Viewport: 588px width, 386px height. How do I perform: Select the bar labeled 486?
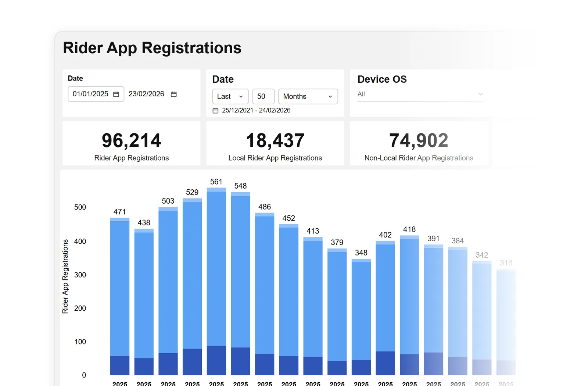(x=265, y=294)
